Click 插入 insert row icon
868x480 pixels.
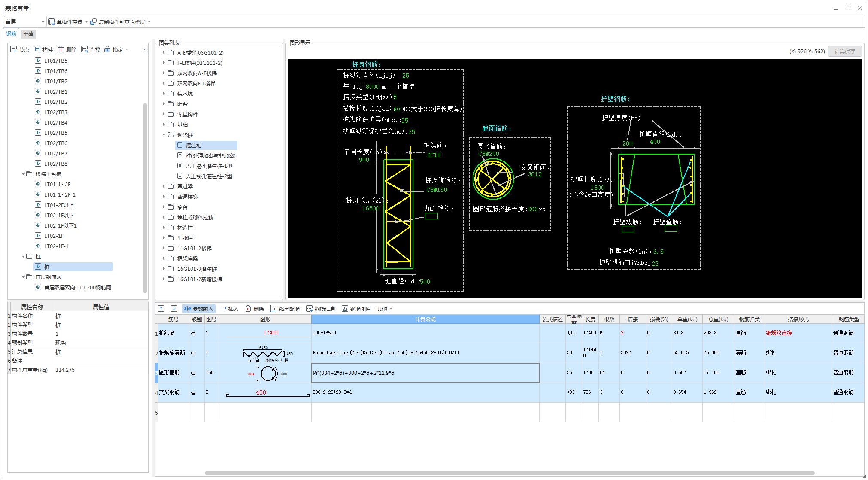223,308
